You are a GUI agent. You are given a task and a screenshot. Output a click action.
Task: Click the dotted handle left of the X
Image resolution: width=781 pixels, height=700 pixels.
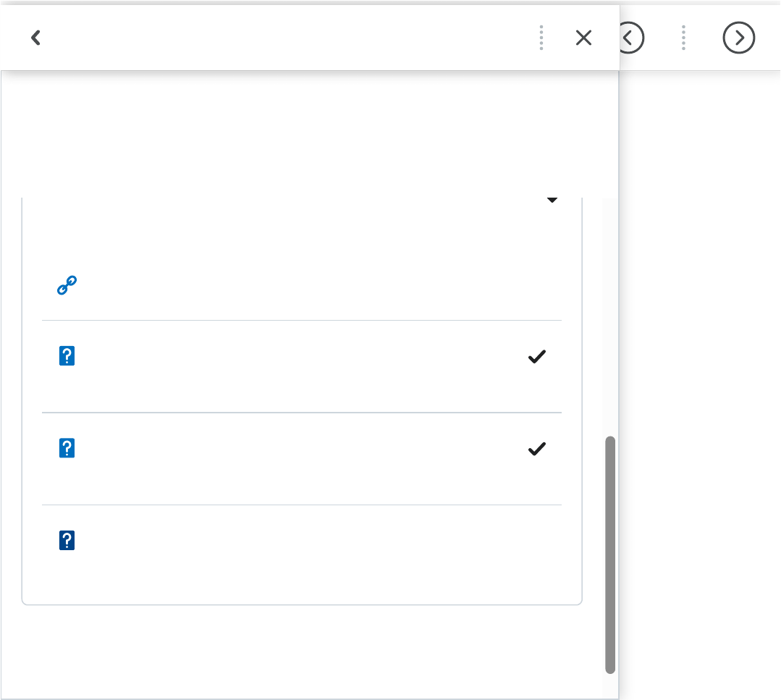point(541,38)
